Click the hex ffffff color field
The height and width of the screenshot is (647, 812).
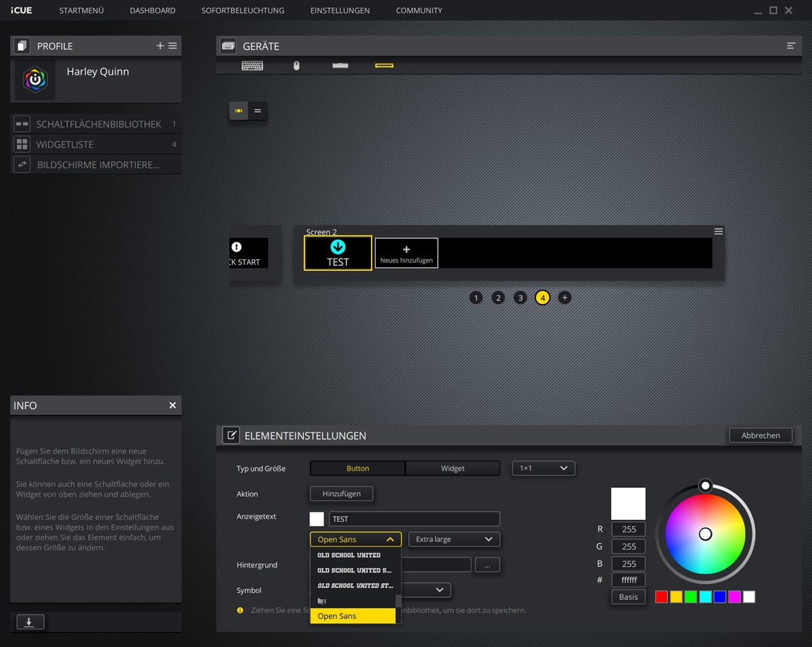[629, 580]
